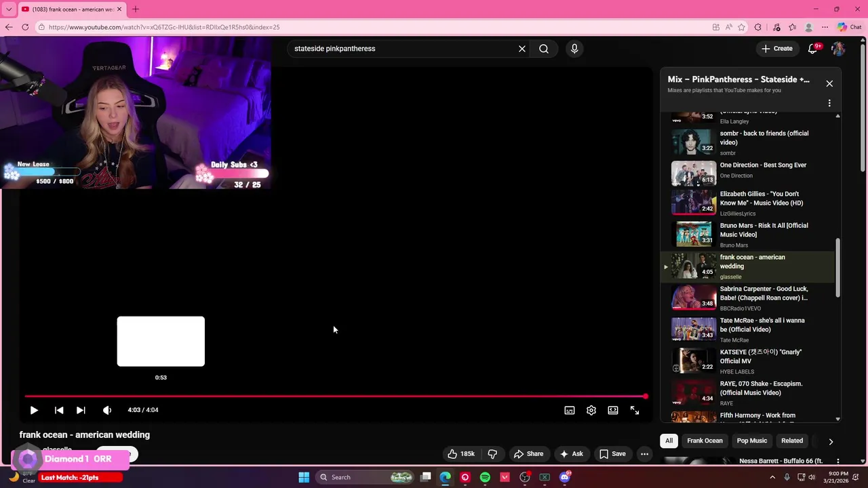Open the Create menu

click(777, 49)
